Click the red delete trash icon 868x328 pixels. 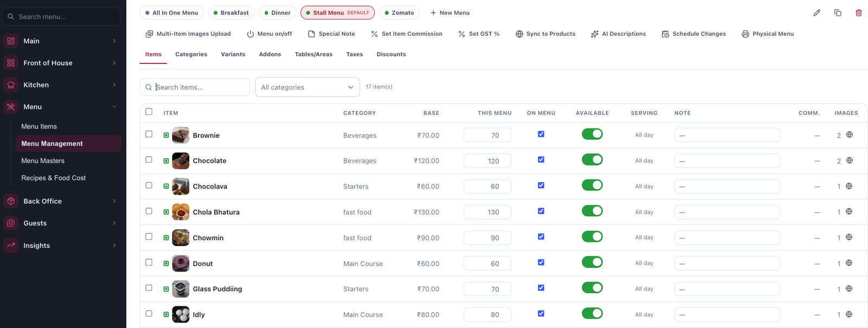(x=858, y=12)
